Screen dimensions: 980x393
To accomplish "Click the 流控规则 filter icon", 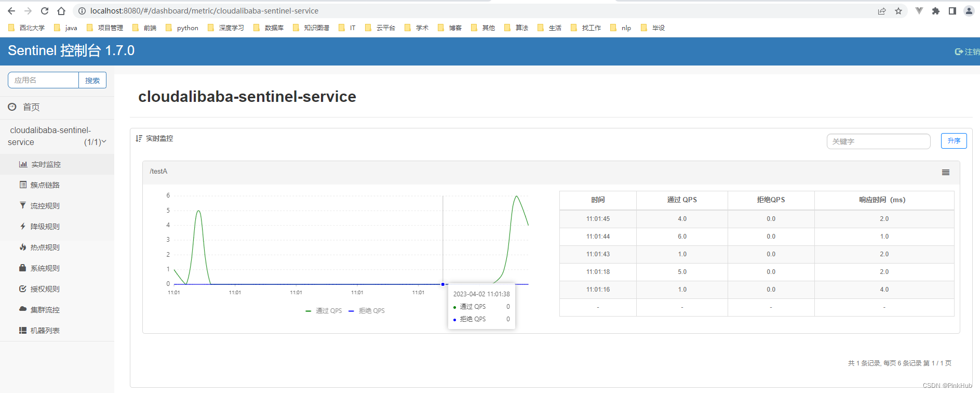I will [22, 205].
